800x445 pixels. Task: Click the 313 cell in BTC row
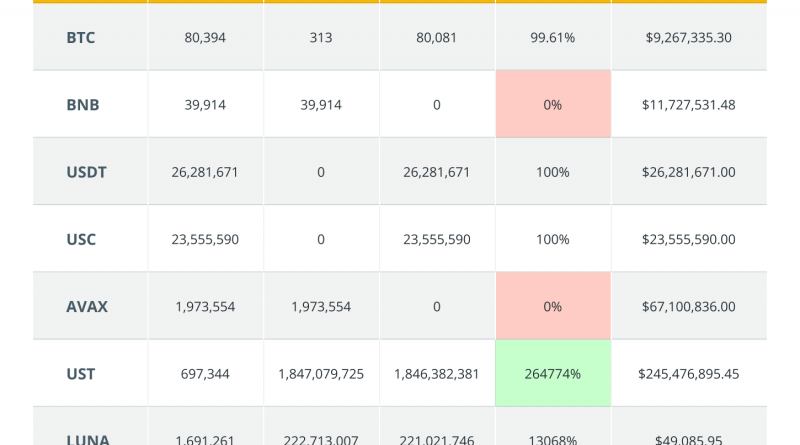[321, 37]
